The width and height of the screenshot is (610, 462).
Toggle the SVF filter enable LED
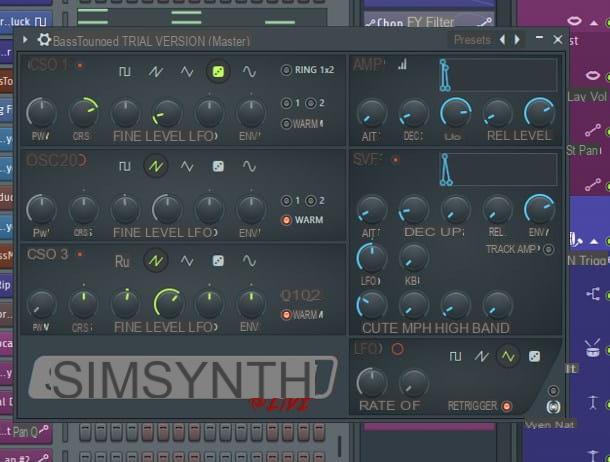[395, 160]
